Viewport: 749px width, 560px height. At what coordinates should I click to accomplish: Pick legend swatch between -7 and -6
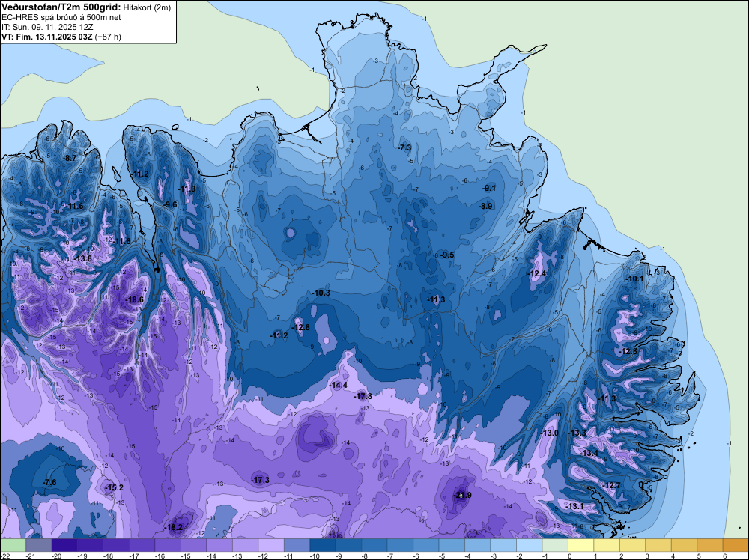click(400, 545)
